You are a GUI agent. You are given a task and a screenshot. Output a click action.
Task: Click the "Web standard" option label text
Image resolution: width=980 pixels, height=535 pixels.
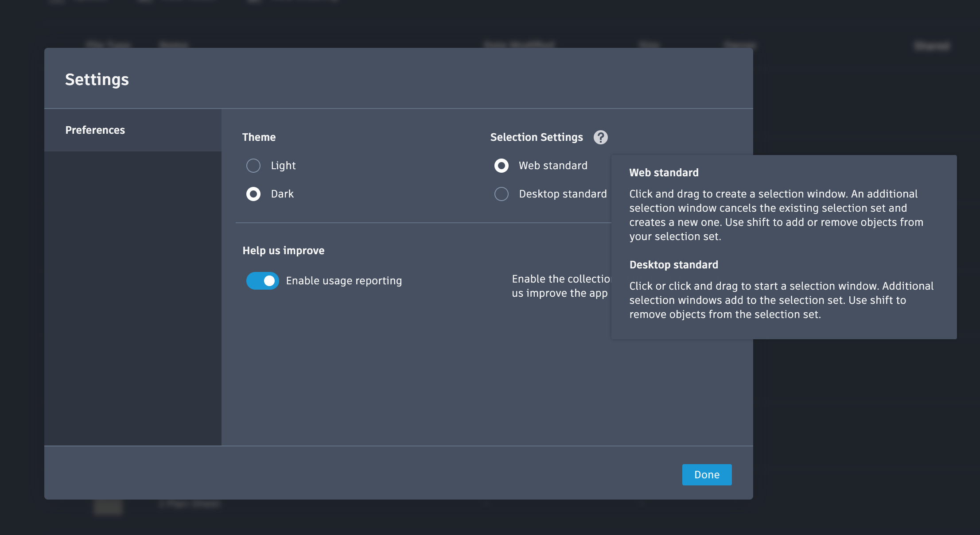(553, 166)
